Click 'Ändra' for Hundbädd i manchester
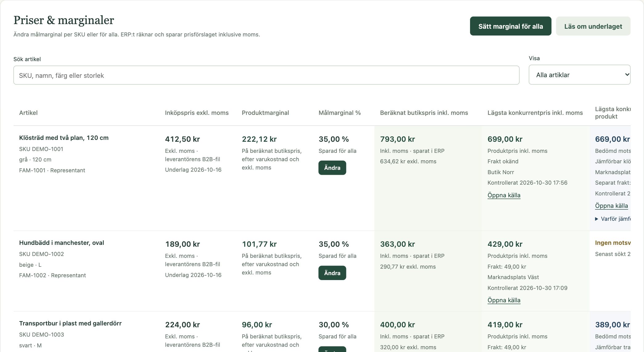Image resolution: width=644 pixels, height=352 pixels. tap(332, 273)
